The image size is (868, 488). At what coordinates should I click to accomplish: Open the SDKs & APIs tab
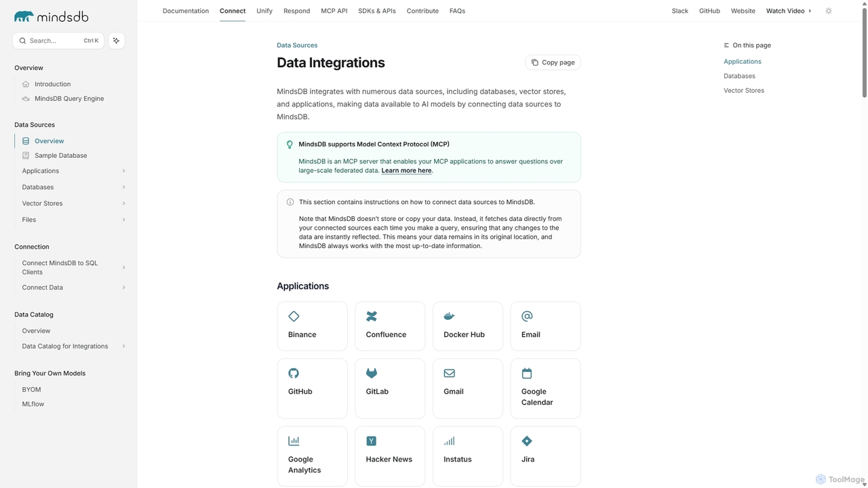(x=377, y=11)
